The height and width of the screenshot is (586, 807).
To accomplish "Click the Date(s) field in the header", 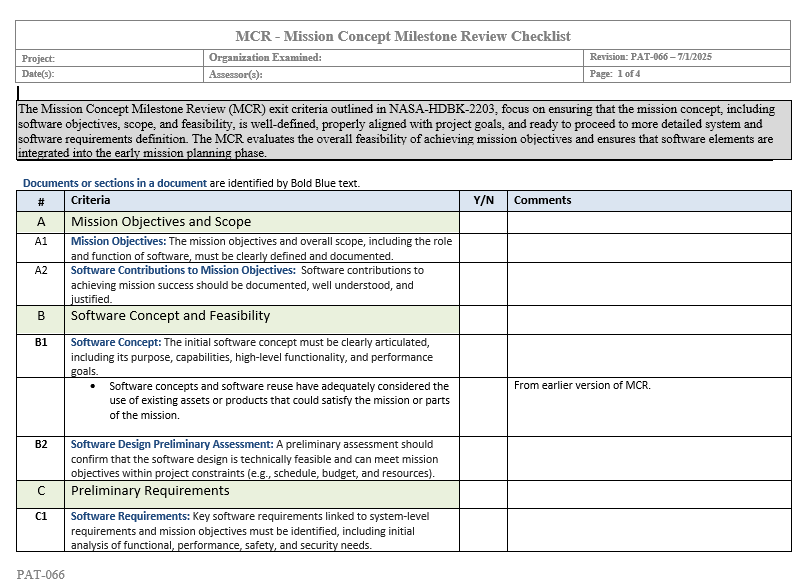I will 110,74.
